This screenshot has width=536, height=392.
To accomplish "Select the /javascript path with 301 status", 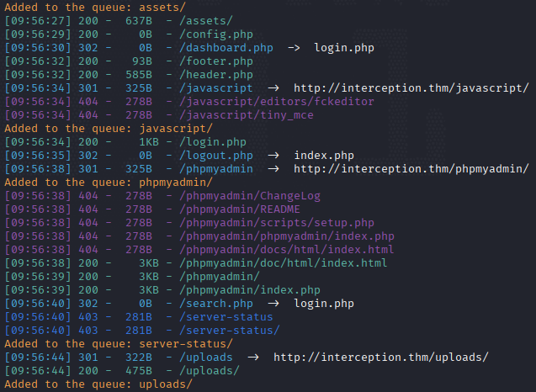I will click(216, 88).
